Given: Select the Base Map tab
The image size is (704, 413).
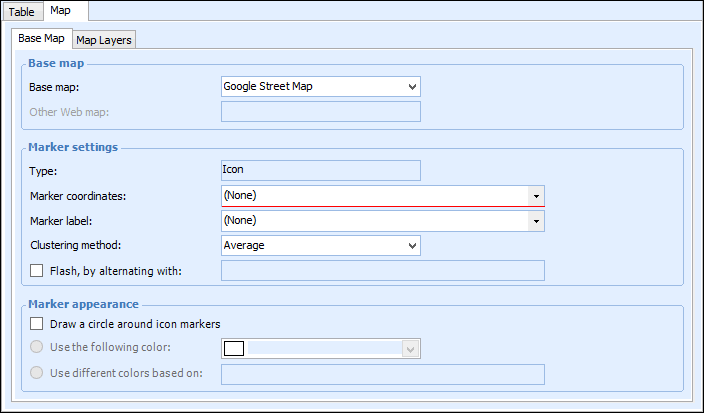Looking at the screenshot, I should point(42,39).
